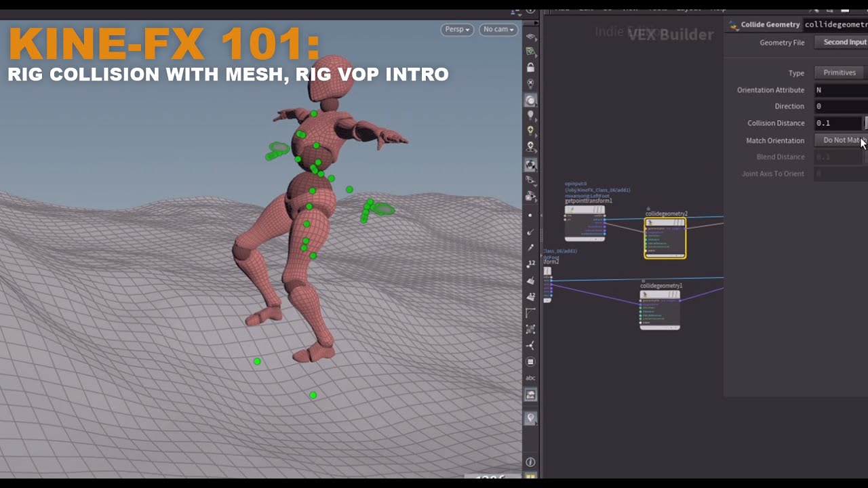Toggle the display point trails icon

click(531, 248)
